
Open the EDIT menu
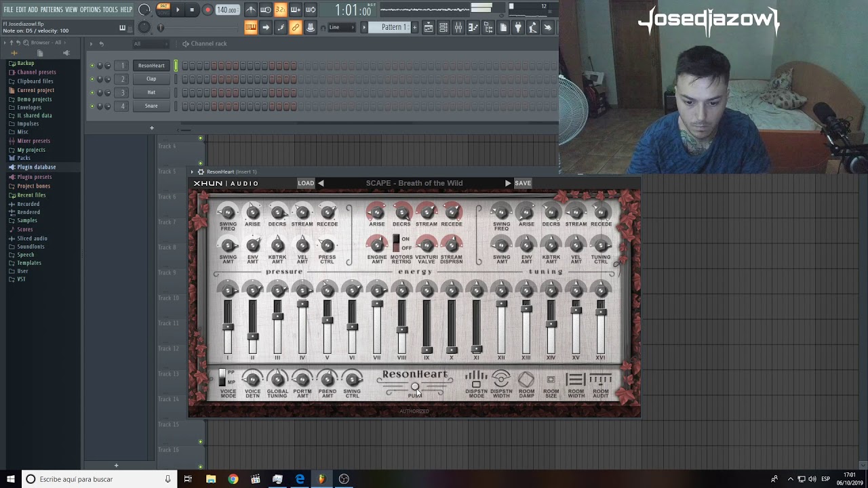coord(21,9)
